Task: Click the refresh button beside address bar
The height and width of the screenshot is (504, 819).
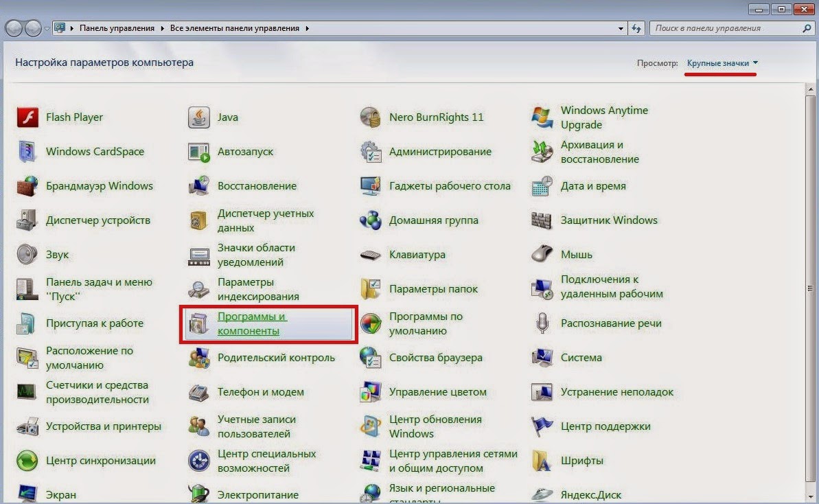Action: coord(636,29)
